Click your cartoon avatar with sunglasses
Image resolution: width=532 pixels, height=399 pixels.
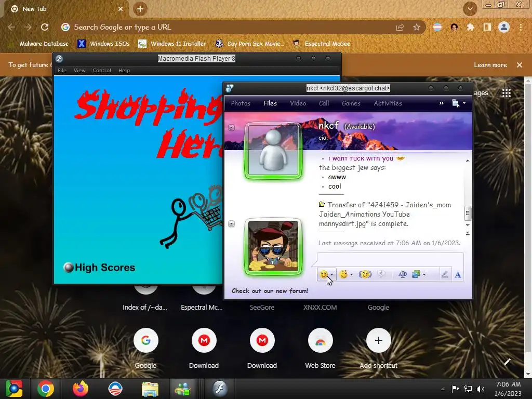273,246
